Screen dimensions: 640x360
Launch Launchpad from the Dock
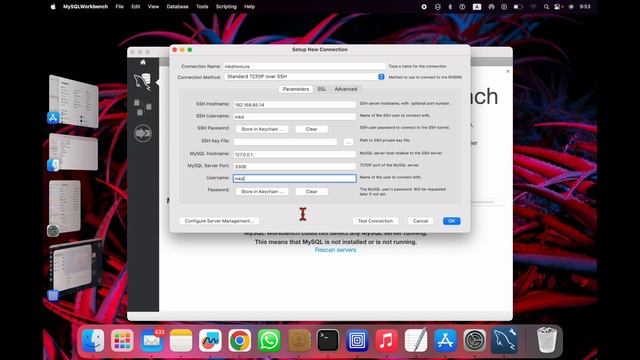click(122, 340)
